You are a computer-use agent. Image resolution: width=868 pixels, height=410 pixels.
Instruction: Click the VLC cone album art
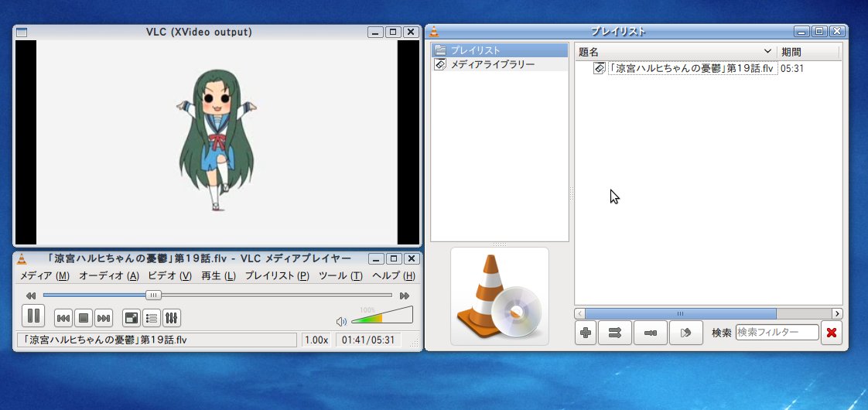click(499, 296)
